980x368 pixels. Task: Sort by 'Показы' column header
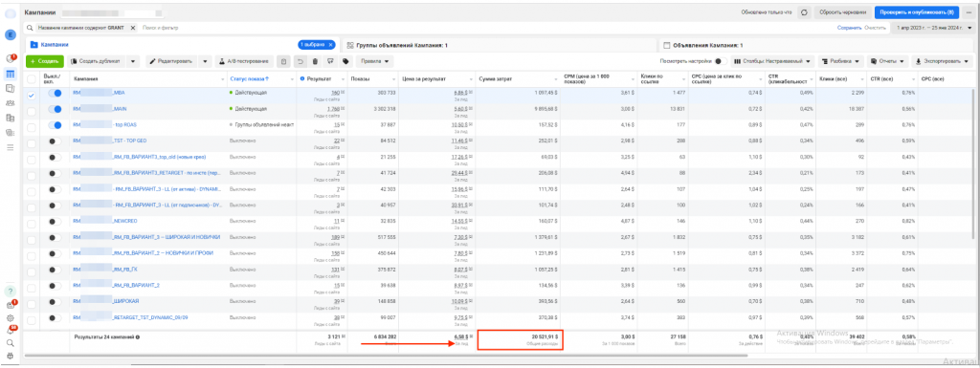[360, 79]
